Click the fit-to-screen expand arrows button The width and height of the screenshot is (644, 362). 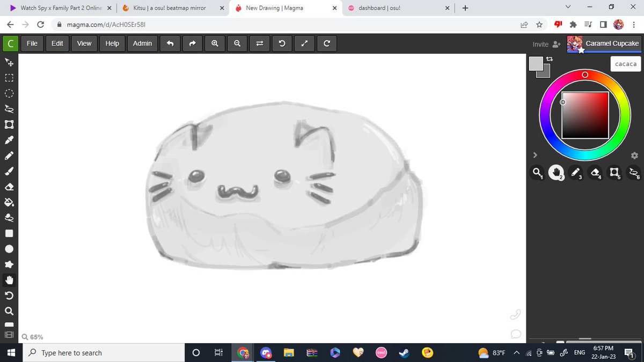pyautogui.click(x=304, y=43)
